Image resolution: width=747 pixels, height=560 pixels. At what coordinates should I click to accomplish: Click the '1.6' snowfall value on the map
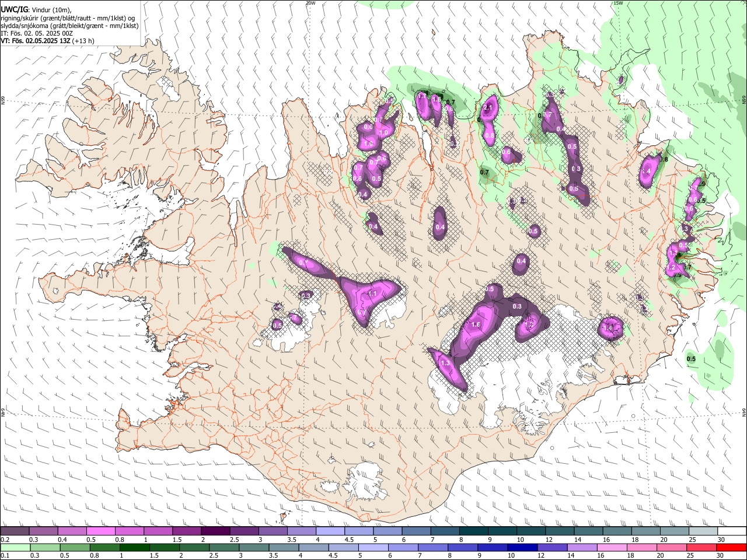coord(475,325)
